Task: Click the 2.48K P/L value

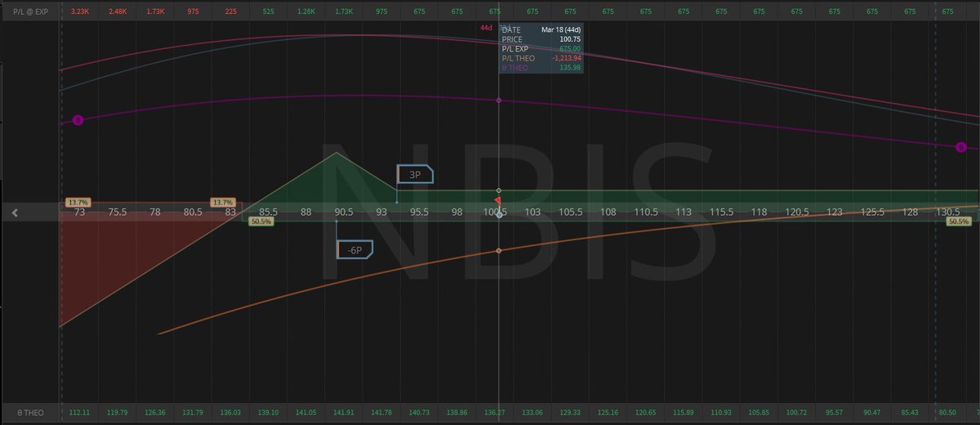Action: tap(118, 11)
